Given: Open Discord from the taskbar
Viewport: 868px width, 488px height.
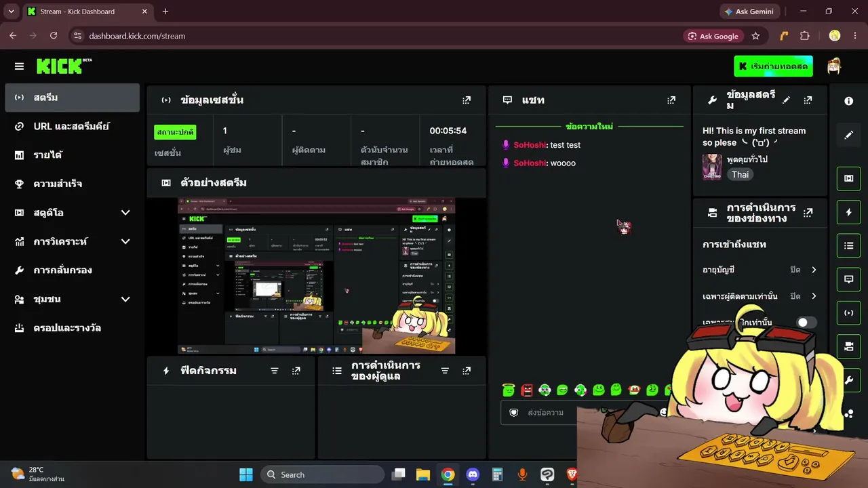Looking at the screenshot, I should 473,474.
